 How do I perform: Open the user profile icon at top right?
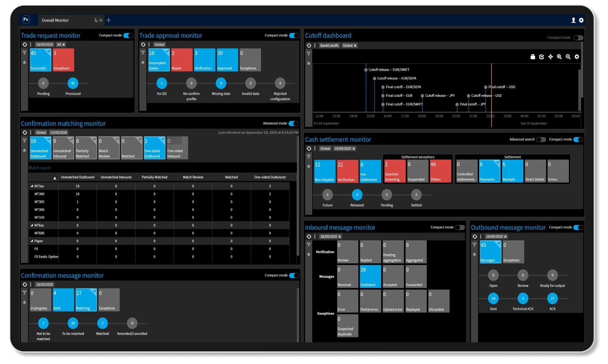[573, 20]
